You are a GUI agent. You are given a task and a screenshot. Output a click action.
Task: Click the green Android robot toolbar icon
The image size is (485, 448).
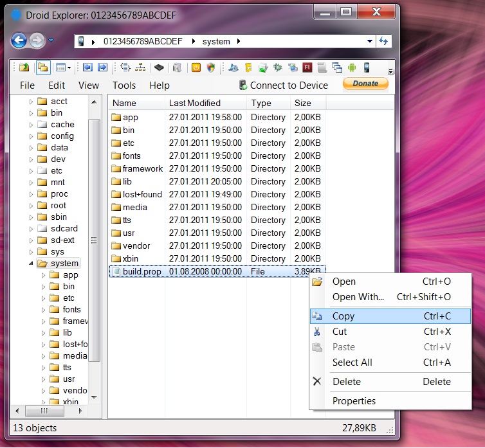point(352,67)
